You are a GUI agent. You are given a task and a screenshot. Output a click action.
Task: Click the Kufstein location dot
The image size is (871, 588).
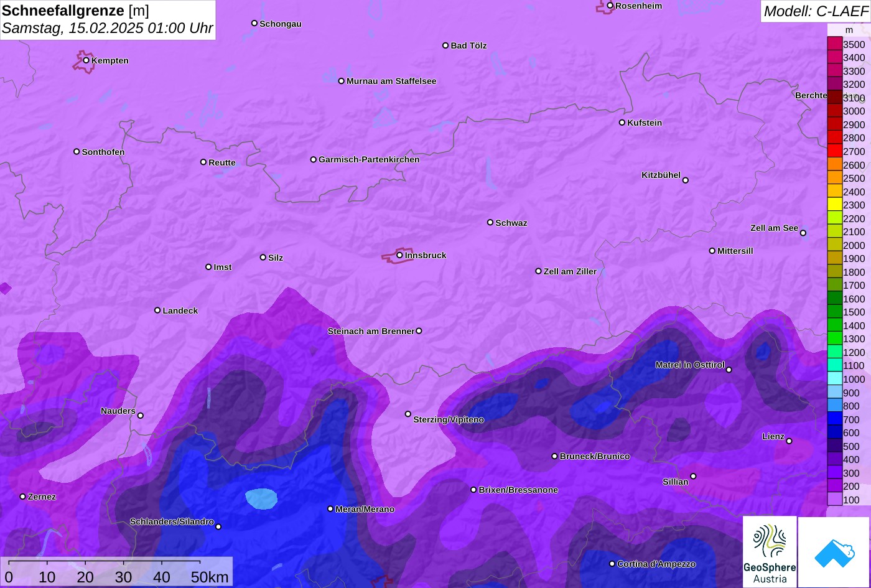click(622, 123)
